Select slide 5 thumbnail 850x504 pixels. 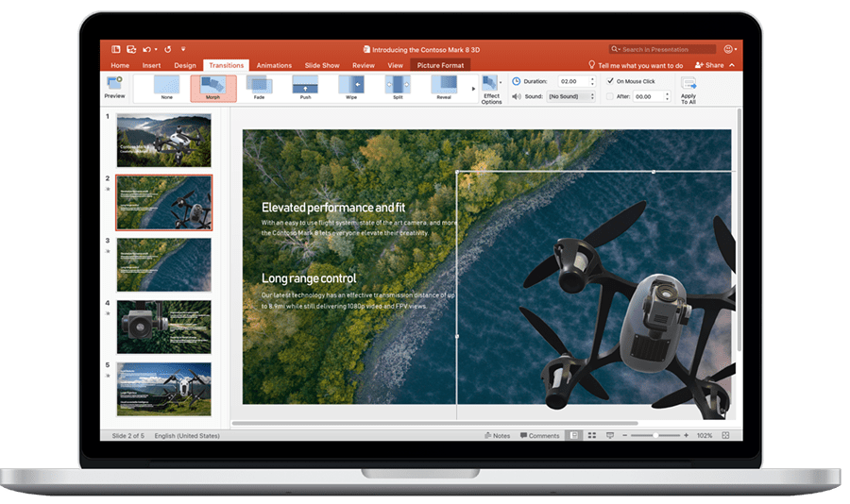[x=163, y=389]
